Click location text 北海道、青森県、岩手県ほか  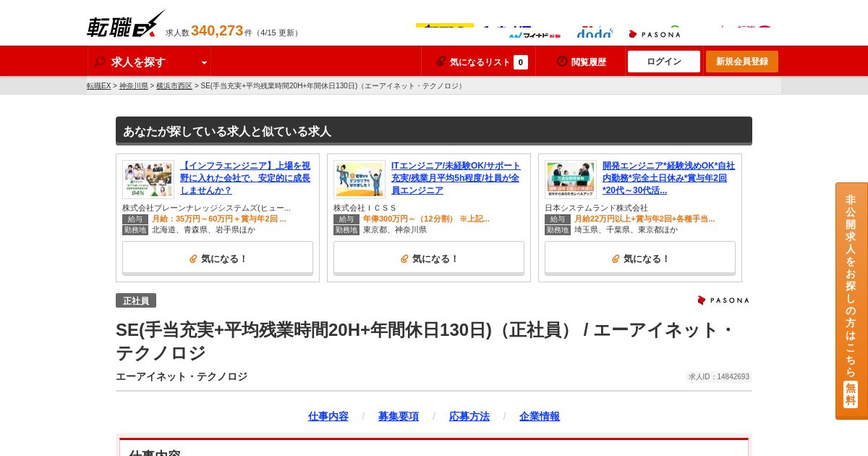tap(203, 229)
